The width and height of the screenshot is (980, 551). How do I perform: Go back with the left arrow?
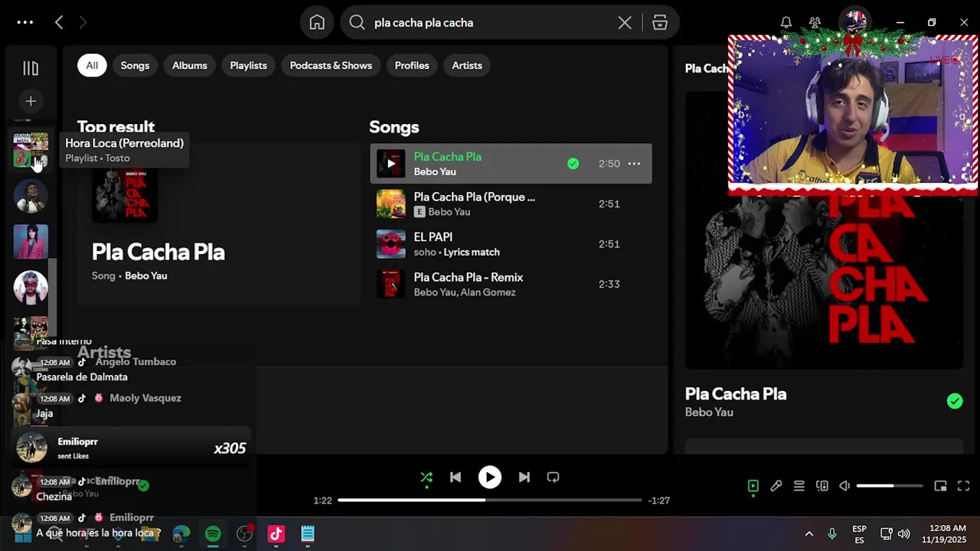click(59, 22)
